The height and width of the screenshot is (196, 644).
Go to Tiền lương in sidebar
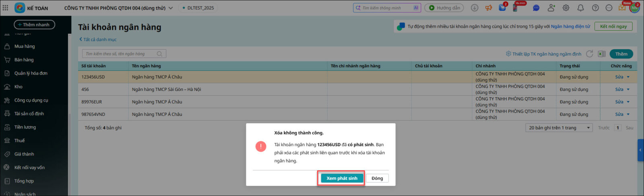point(25,127)
